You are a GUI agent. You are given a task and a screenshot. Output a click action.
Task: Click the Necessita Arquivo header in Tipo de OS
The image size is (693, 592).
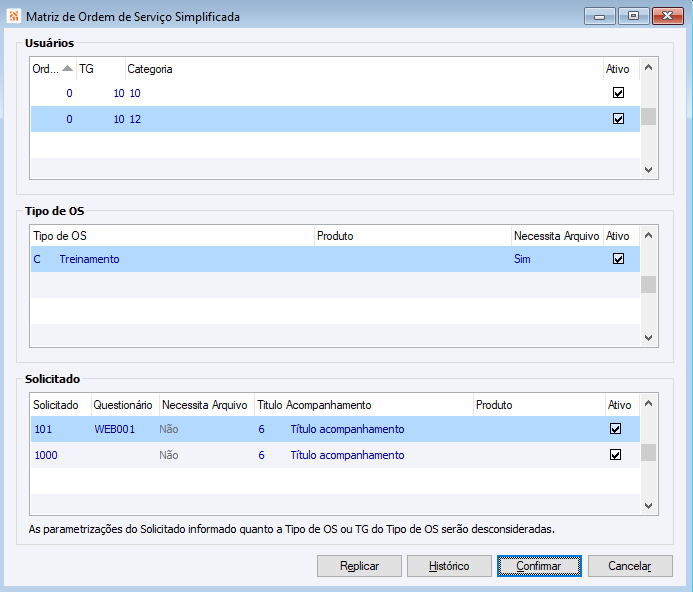556,236
